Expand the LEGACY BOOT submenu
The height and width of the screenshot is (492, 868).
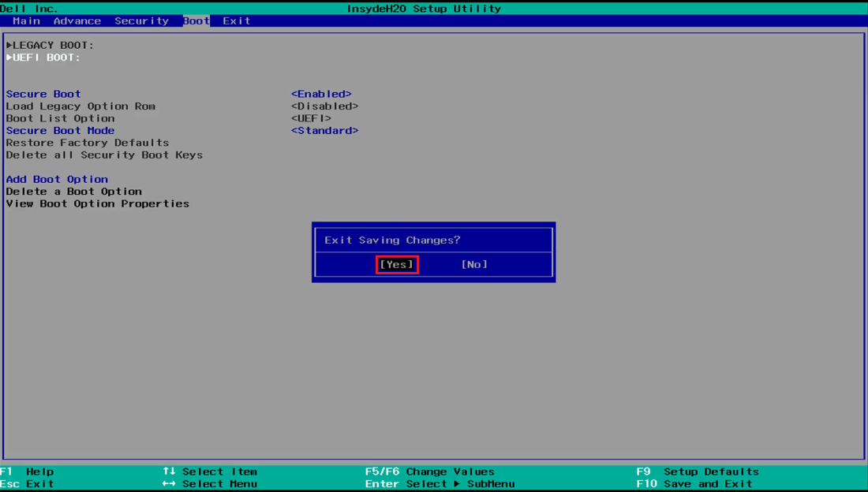click(51, 46)
